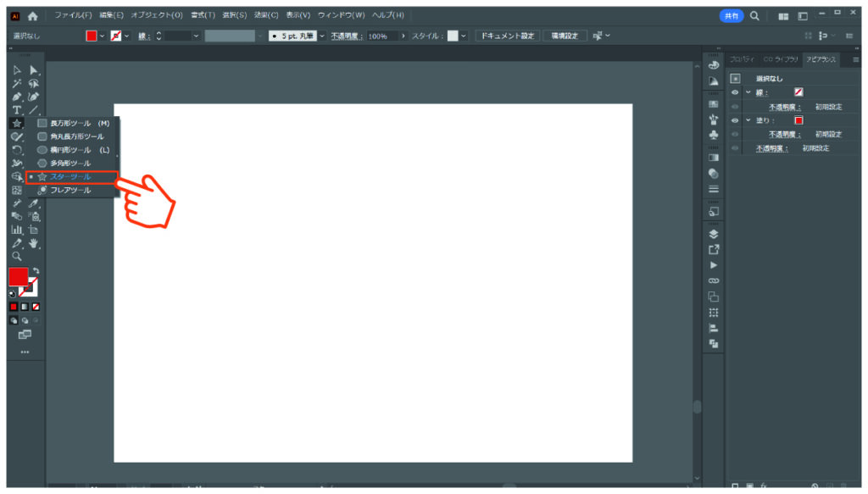Select the Column Graph tool
This screenshot has height=494, width=868.
click(x=17, y=230)
